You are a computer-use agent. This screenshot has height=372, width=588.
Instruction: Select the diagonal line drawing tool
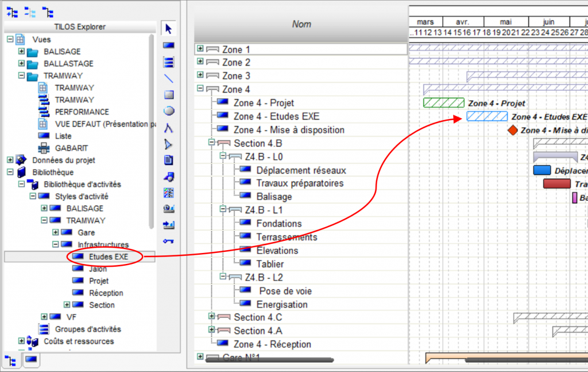[x=168, y=78]
